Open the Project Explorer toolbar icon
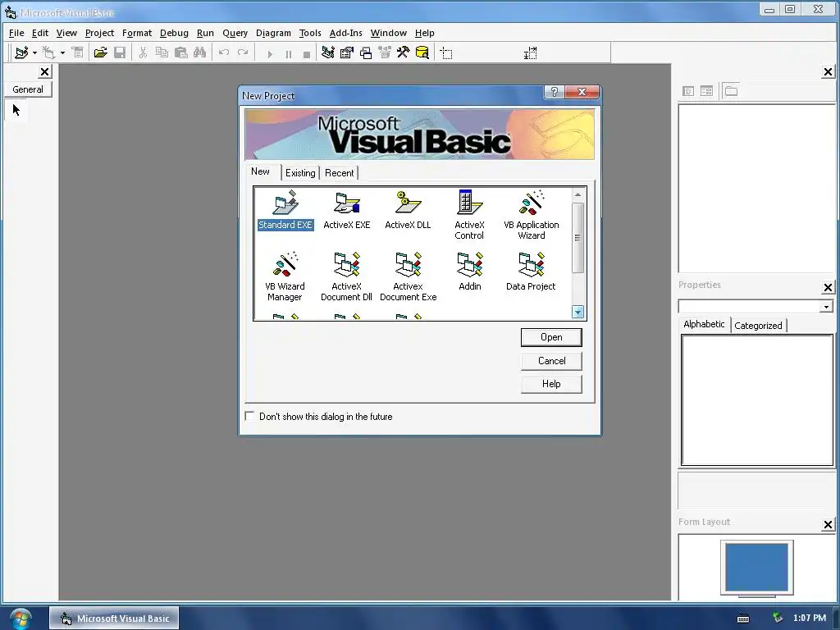Screen dimensions: 840x630 [328, 52]
